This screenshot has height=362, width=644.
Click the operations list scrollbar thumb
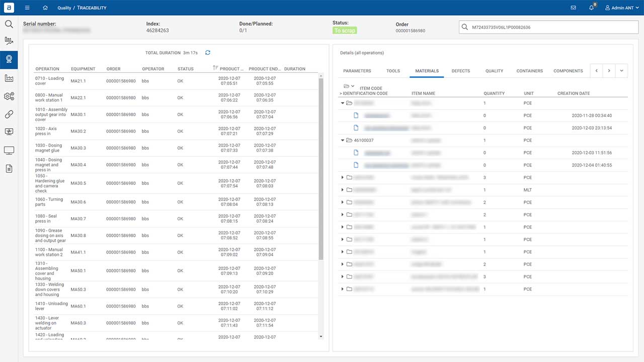coord(321,168)
